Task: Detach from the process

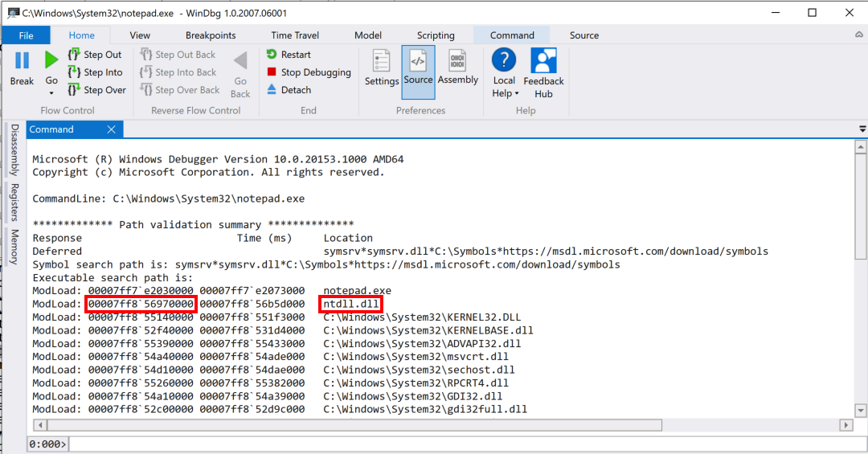Action: pyautogui.click(x=289, y=90)
